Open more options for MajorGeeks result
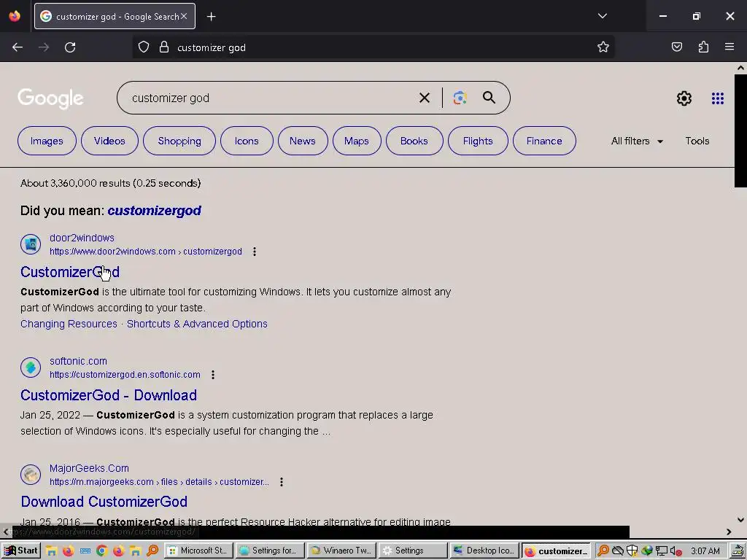 tap(282, 482)
